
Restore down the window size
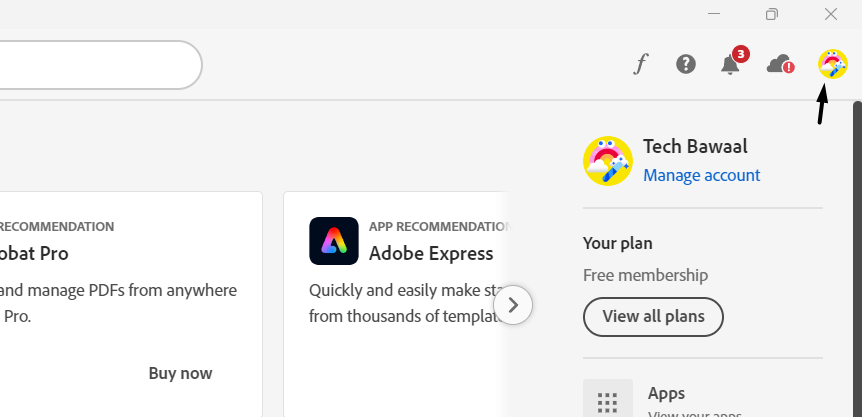[x=772, y=14]
